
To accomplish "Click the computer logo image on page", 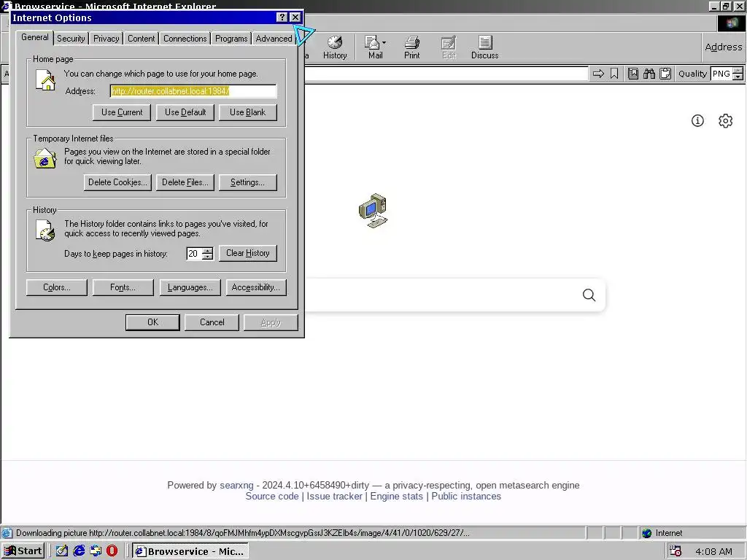I will tap(373, 211).
